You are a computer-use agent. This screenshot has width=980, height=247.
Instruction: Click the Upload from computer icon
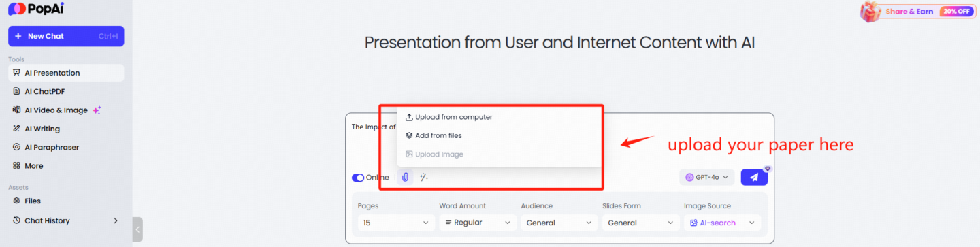[x=409, y=117]
